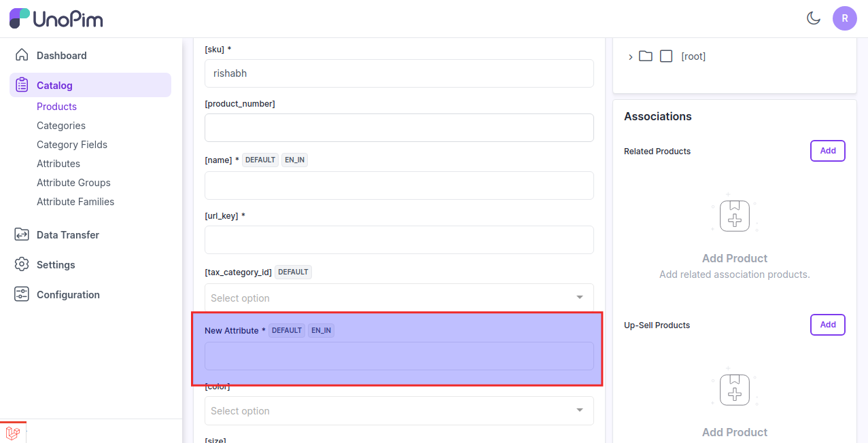Open Attribute Families menu item
Screen dimensions: 868x443
[x=75, y=202]
